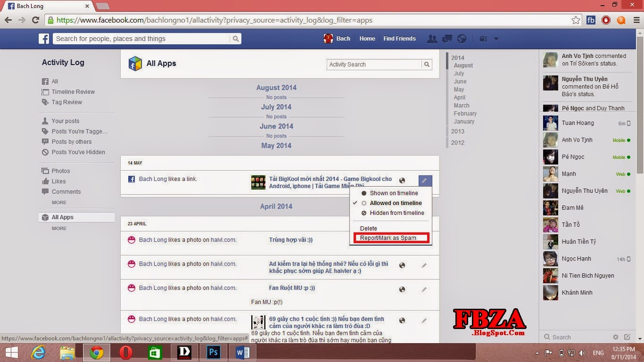Click the blue 'fb' extension icon in Chrome
This screenshot has height=362, width=644.
[591, 20]
